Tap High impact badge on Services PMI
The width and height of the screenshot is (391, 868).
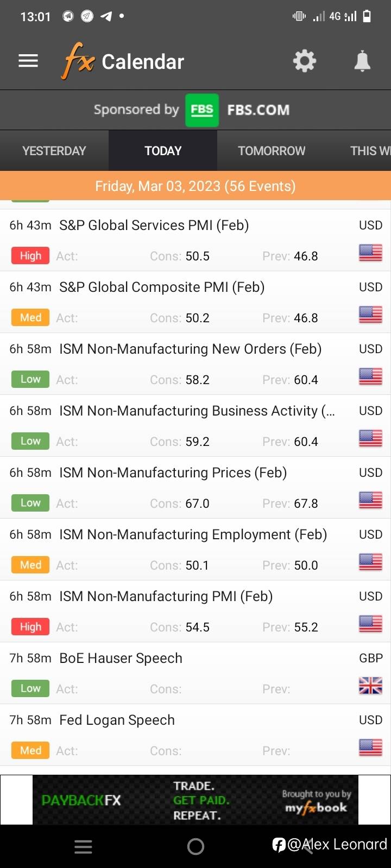tap(30, 256)
